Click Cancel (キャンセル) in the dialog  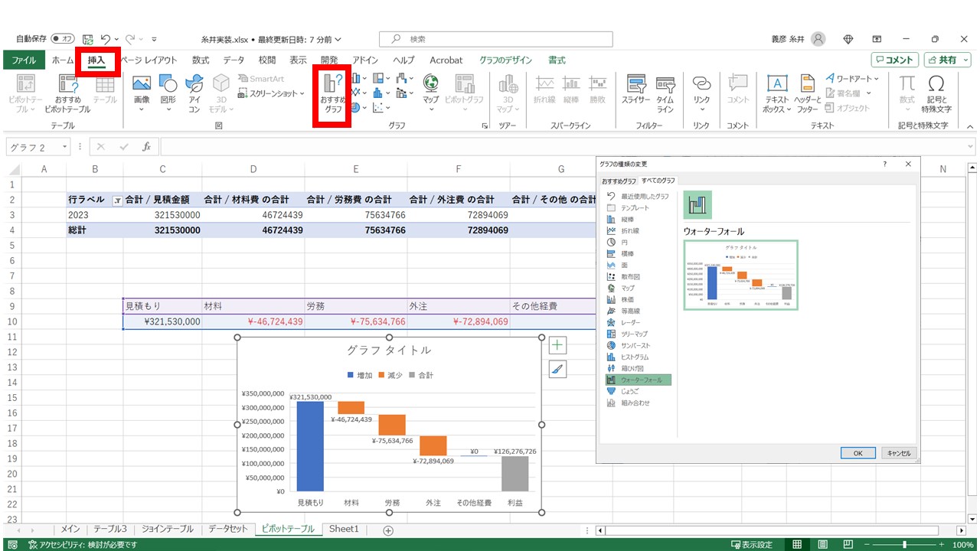pos(899,453)
